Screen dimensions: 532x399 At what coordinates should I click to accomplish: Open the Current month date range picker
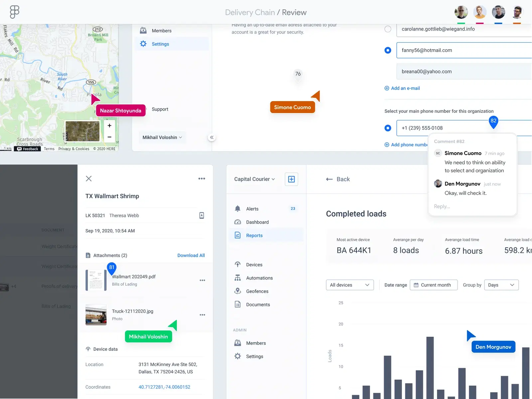point(434,285)
